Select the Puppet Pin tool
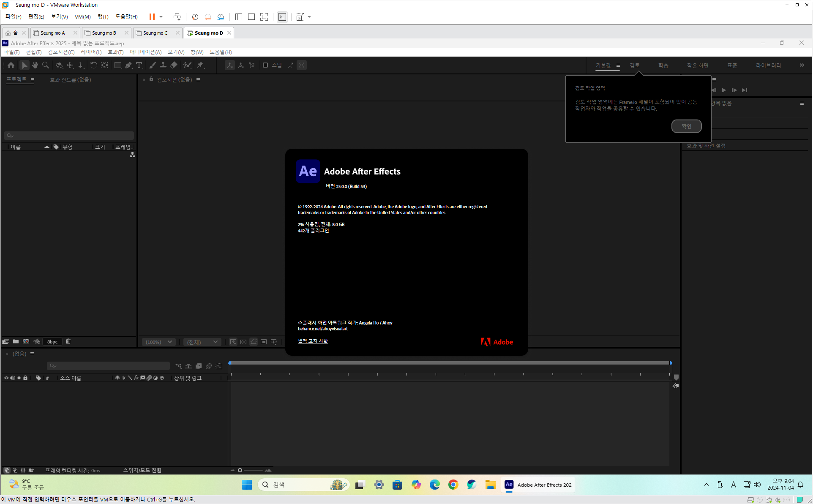Screen dimensions: 813x504 tap(200, 65)
